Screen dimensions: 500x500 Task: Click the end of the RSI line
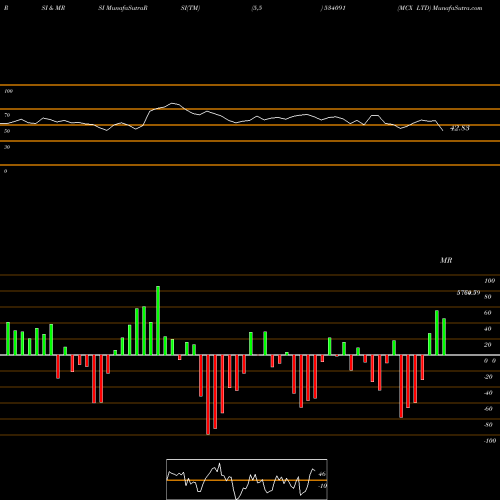click(443, 130)
